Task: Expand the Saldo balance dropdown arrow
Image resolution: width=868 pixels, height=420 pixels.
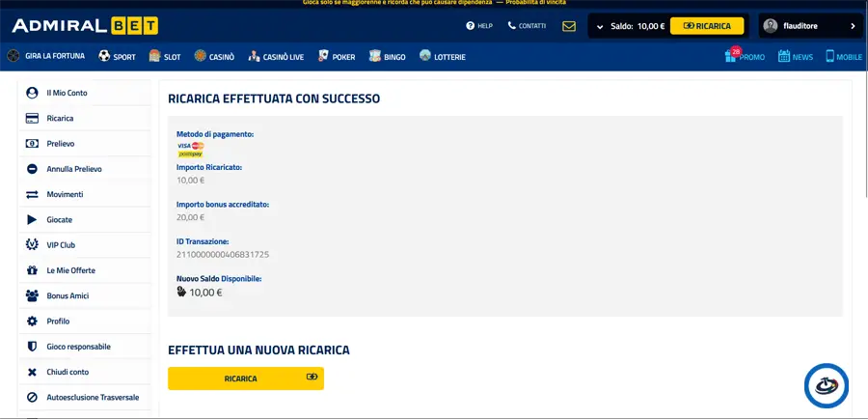Action: tap(600, 26)
